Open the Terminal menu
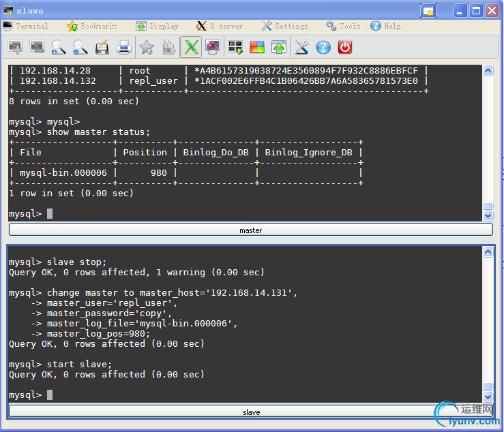 (x=26, y=26)
